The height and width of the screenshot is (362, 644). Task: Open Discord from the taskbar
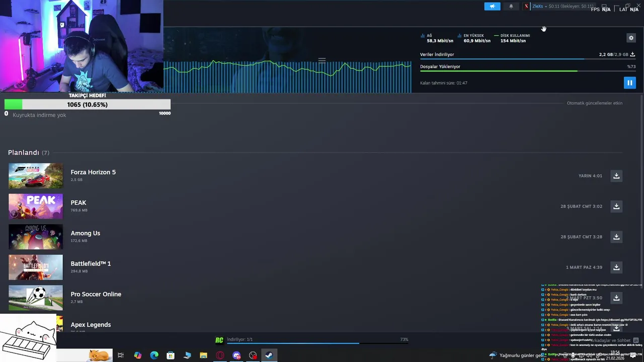(236, 355)
